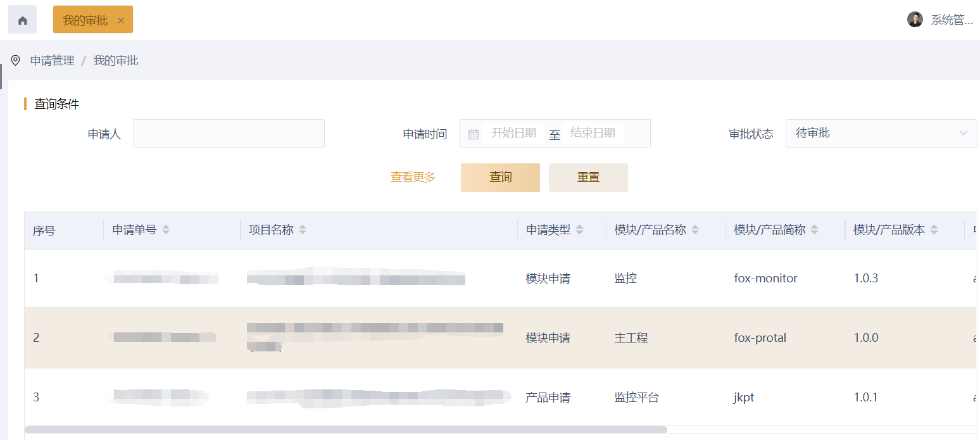This screenshot has height=440, width=980.
Task: Sort the table by 模块/产品版本 column
Action: click(935, 229)
